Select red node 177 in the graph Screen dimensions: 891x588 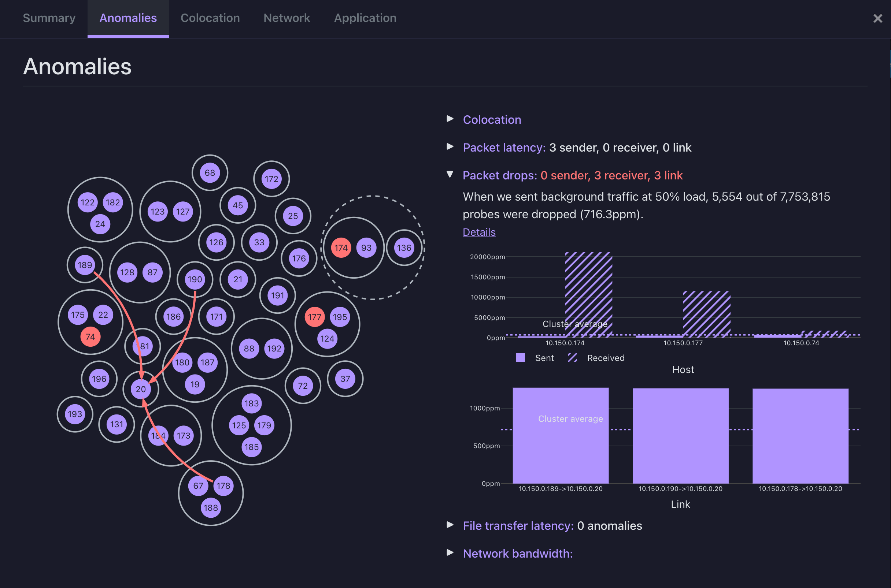click(x=314, y=317)
